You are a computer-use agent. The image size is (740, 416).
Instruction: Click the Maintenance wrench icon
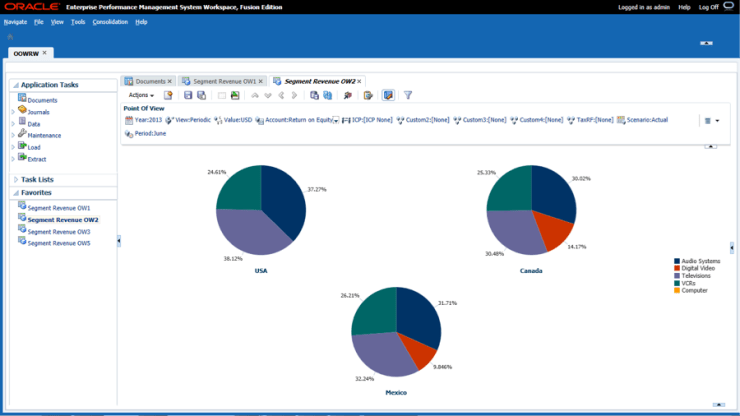22,134
